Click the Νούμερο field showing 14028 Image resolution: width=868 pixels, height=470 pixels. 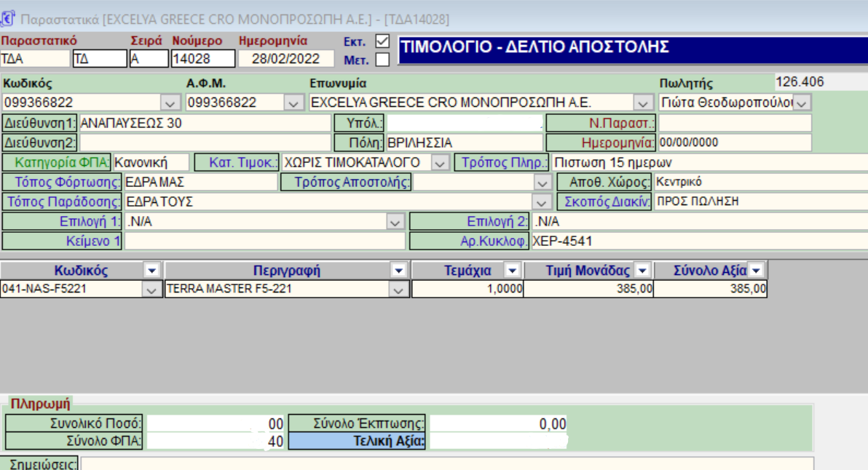(203, 59)
